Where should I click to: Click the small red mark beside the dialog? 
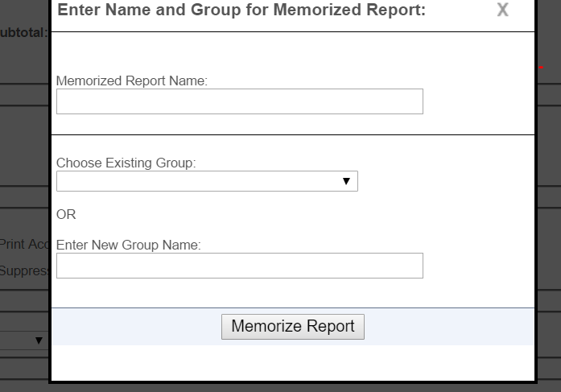[542, 68]
